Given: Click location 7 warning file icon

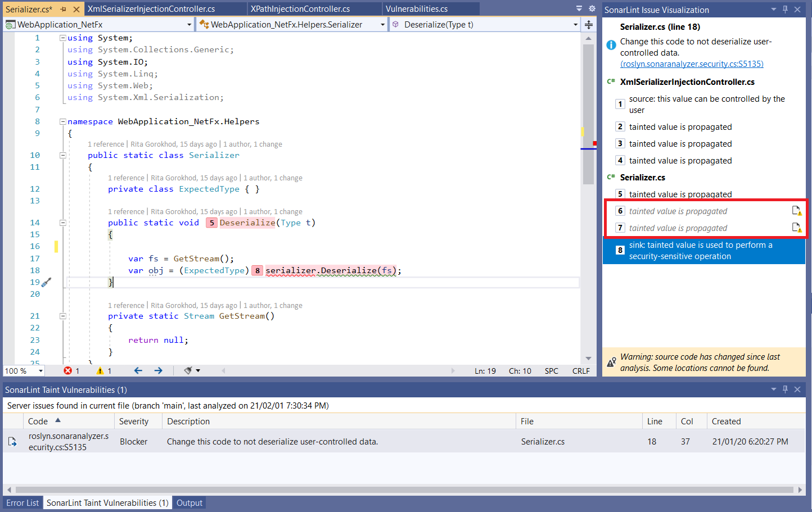Looking at the screenshot, I should click(x=796, y=228).
